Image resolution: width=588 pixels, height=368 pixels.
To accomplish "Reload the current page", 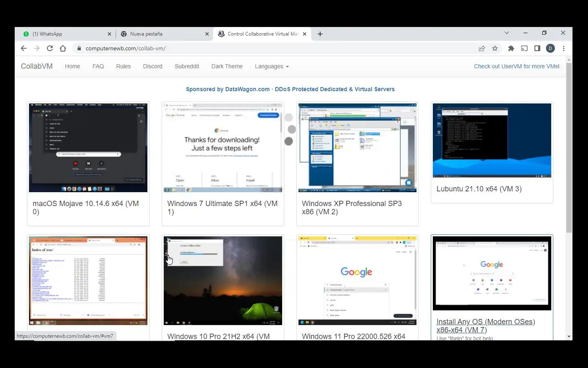I will pos(50,48).
